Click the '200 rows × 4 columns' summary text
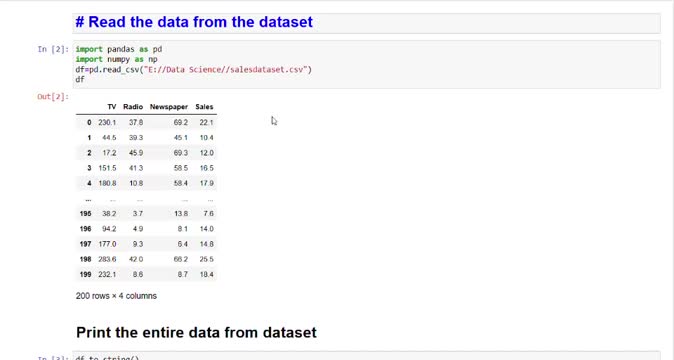 [x=116, y=296]
